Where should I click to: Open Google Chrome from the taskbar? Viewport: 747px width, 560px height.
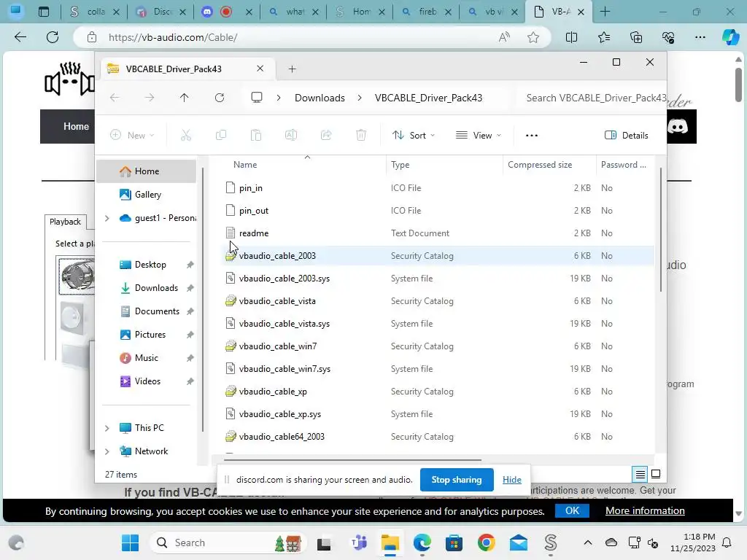point(486,542)
